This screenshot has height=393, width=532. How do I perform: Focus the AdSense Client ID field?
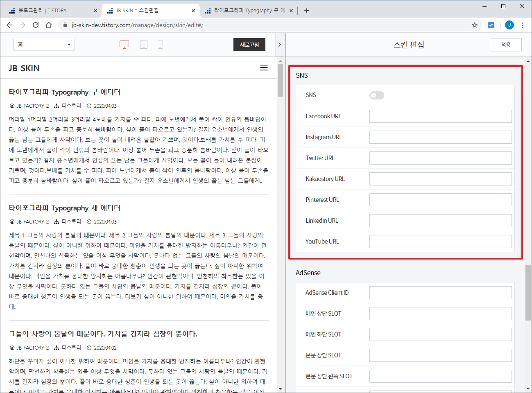click(441, 293)
